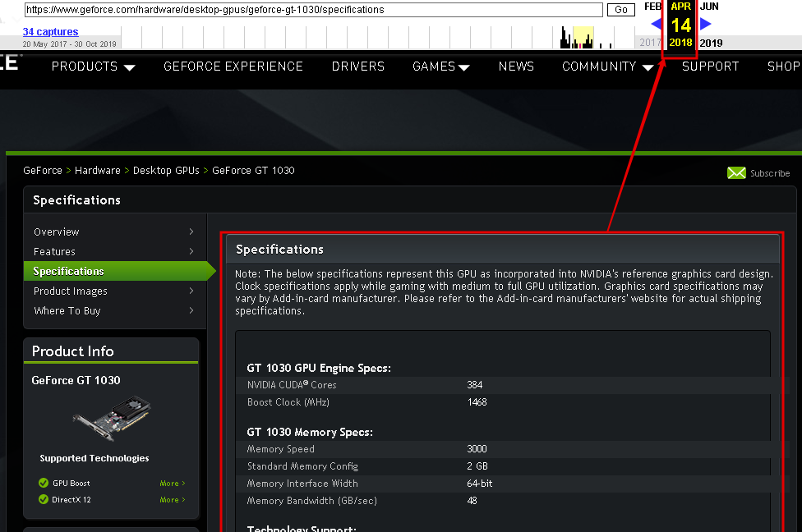The image size is (802, 532).
Task: Click Desktop GPUs breadcrumb link
Action: pyautogui.click(x=166, y=171)
